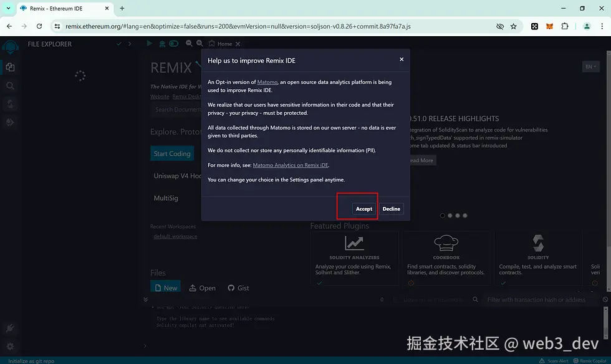Open Matomo Analytics on Remix IDE link
This screenshot has height=364, width=611.
click(x=291, y=165)
